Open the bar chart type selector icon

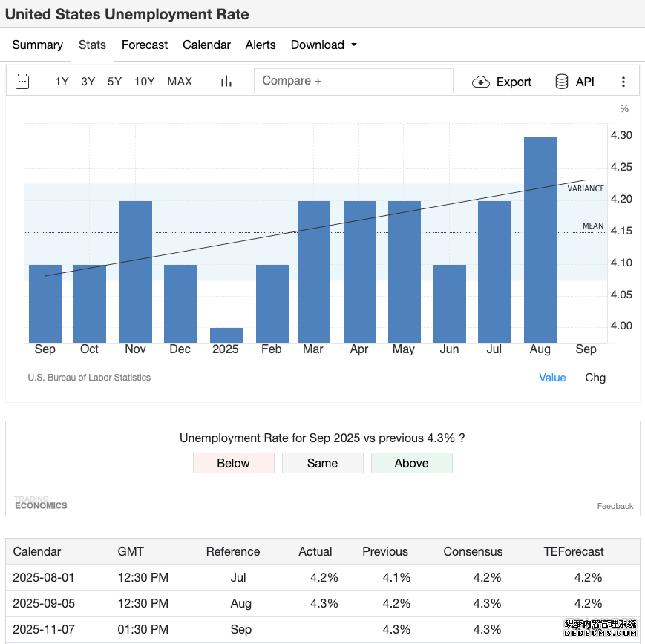click(x=226, y=82)
